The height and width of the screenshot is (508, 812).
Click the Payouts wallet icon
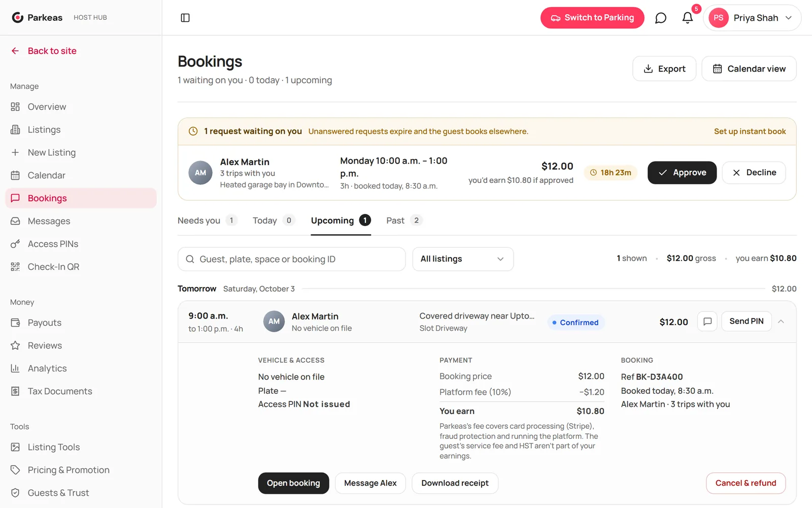(x=15, y=323)
